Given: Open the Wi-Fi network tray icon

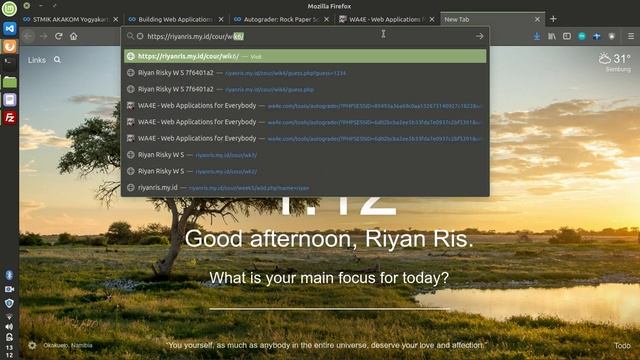Looking at the screenshot, I should [x=9, y=316].
